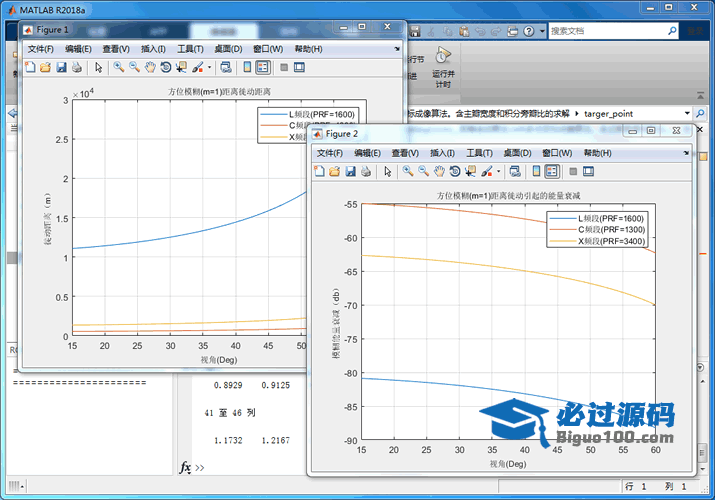Dock Figure 2 using menu bar arrow
715x500 pixels.
(x=686, y=153)
